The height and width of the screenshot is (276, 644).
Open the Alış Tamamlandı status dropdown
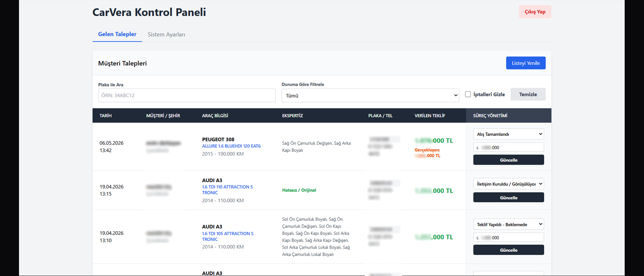[508, 134]
